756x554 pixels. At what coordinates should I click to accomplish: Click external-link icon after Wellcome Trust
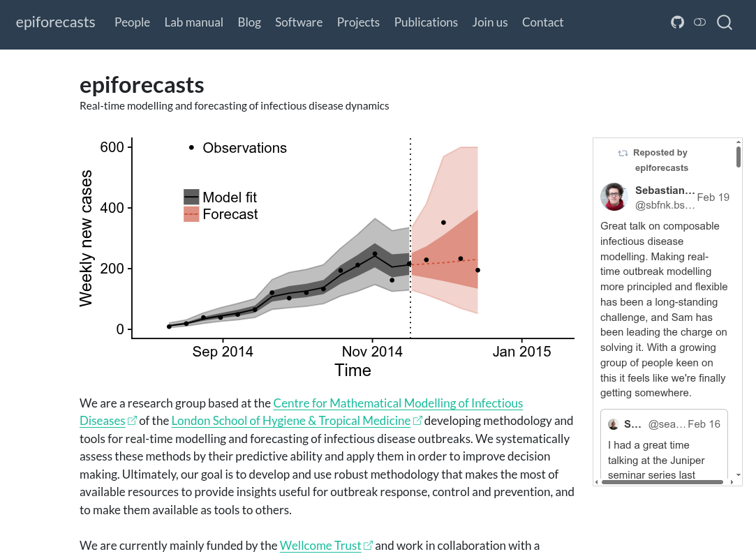(x=368, y=546)
